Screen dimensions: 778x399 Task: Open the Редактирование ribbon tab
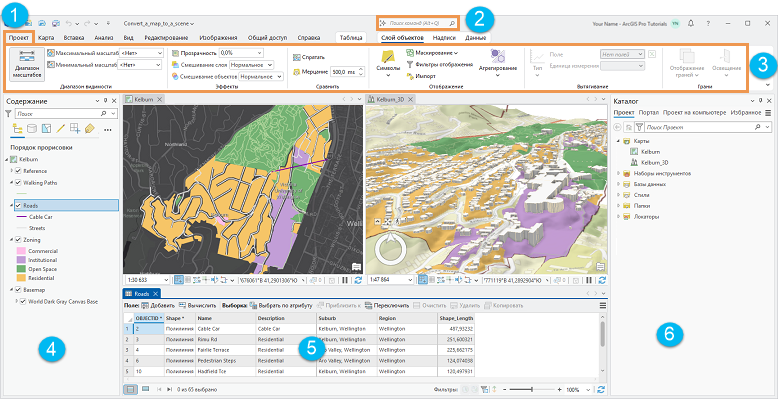(x=166, y=37)
